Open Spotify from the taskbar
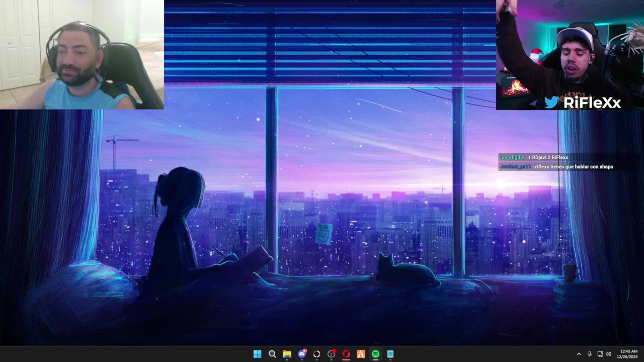Viewport: 644px width, 362px height. click(375, 354)
